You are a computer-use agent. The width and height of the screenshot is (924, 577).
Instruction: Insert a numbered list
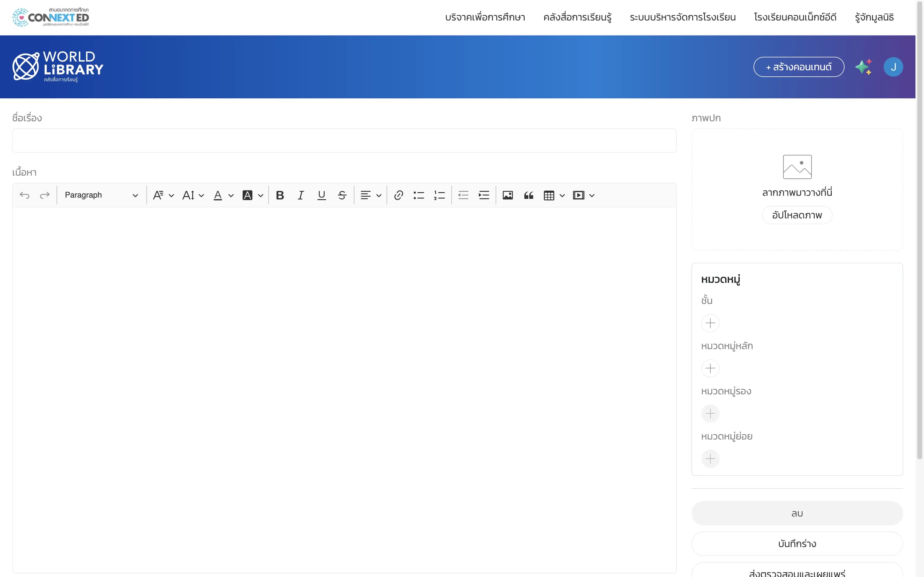439,195
